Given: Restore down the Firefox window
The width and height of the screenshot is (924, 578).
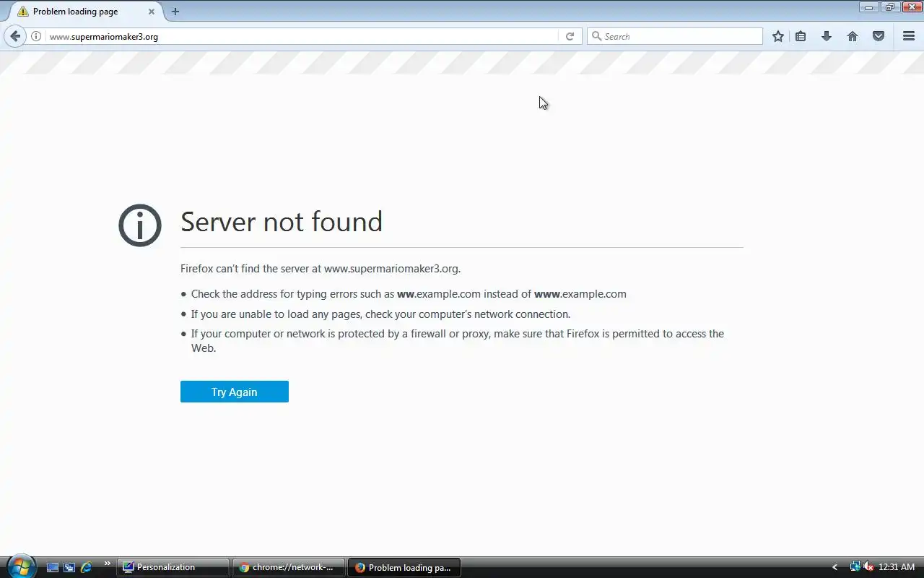Looking at the screenshot, I should point(889,7).
